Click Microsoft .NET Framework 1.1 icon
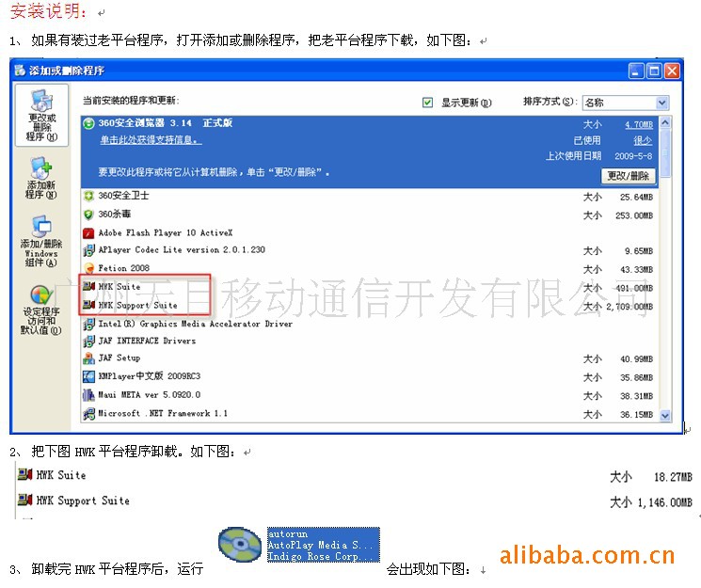Viewport: 701px width, 588px height. click(x=88, y=414)
